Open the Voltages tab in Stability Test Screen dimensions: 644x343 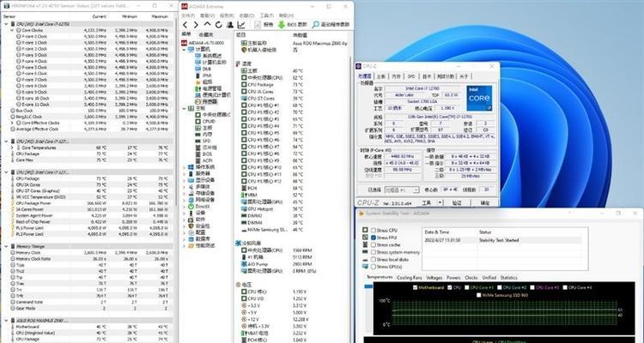tap(434, 278)
